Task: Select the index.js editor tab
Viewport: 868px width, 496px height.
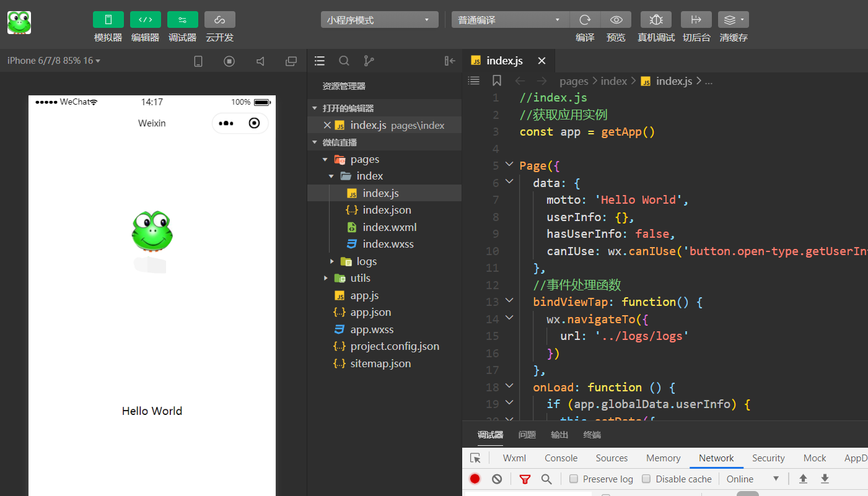Action: [508, 61]
